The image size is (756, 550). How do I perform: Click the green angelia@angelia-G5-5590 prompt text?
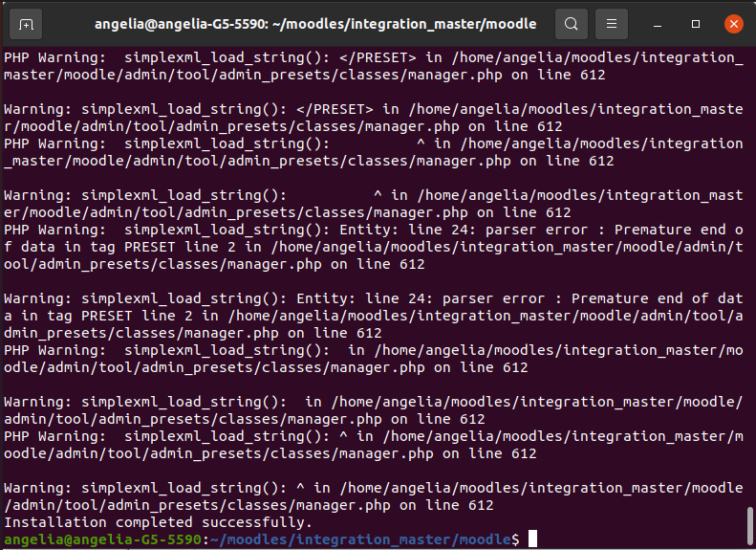pos(102,539)
